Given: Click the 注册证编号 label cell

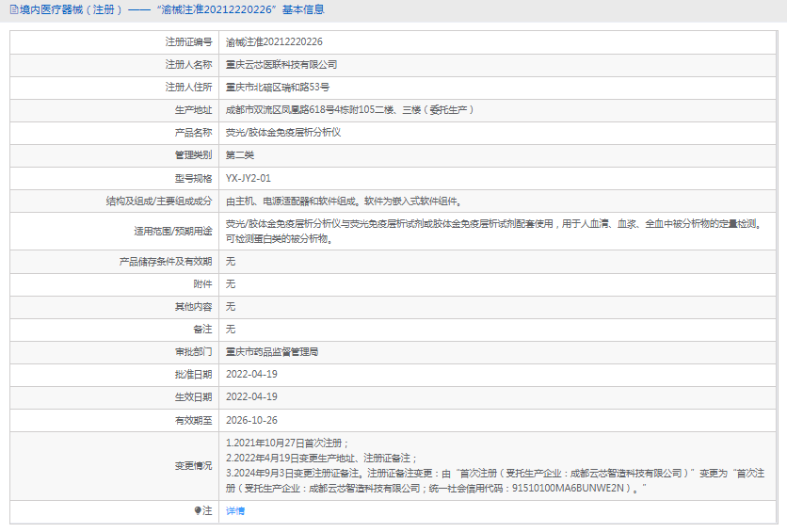Looking at the screenshot, I should [x=115, y=42].
